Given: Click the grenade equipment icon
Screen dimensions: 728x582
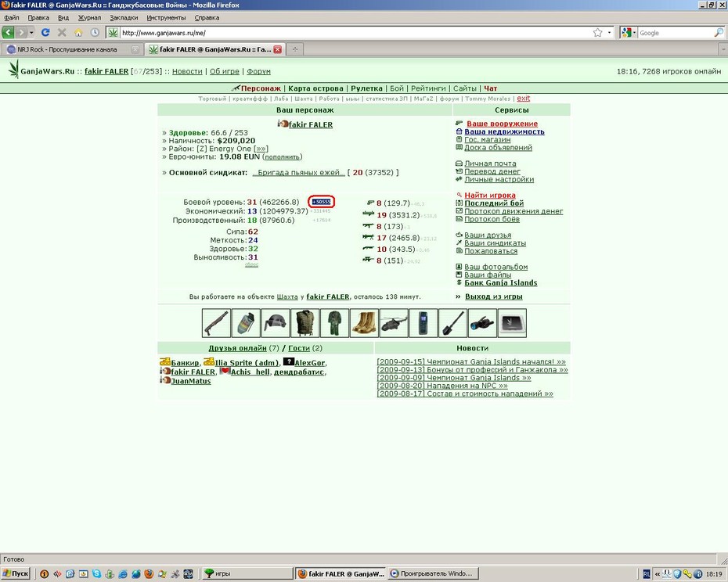Looking at the screenshot, I should coord(246,323).
